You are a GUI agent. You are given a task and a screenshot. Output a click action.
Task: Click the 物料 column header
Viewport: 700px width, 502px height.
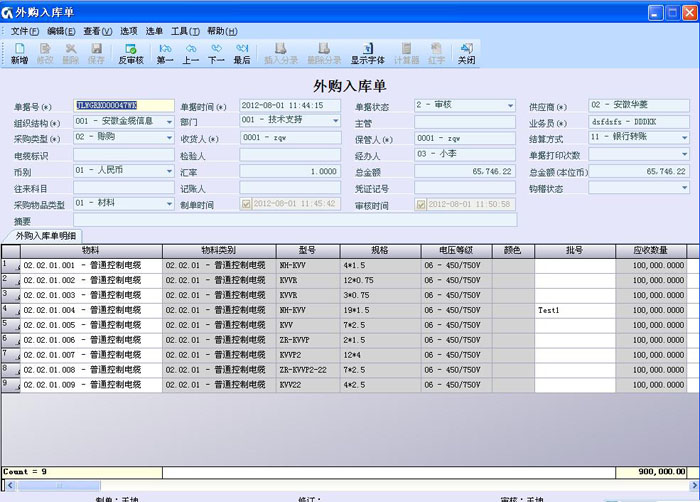click(x=90, y=249)
